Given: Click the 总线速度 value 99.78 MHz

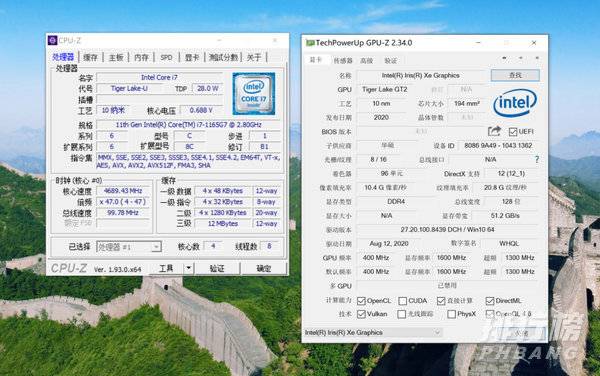Looking at the screenshot, I should 123,212.
